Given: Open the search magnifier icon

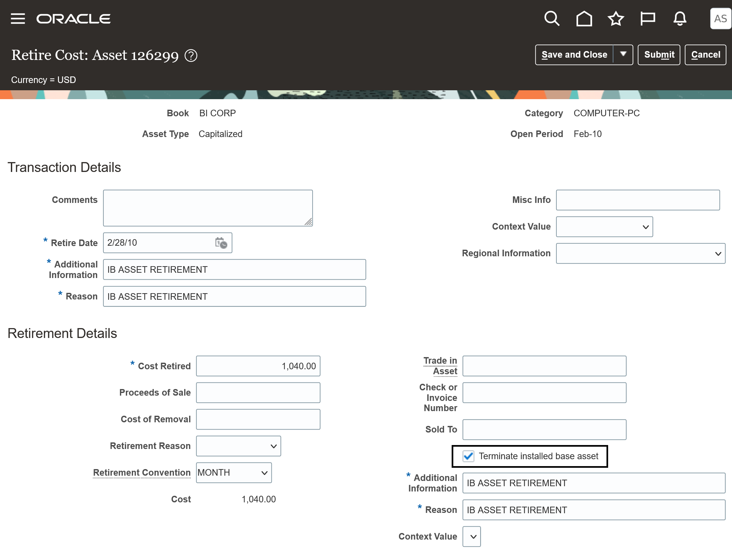Looking at the screenshot, I should [x=552, y=18].
